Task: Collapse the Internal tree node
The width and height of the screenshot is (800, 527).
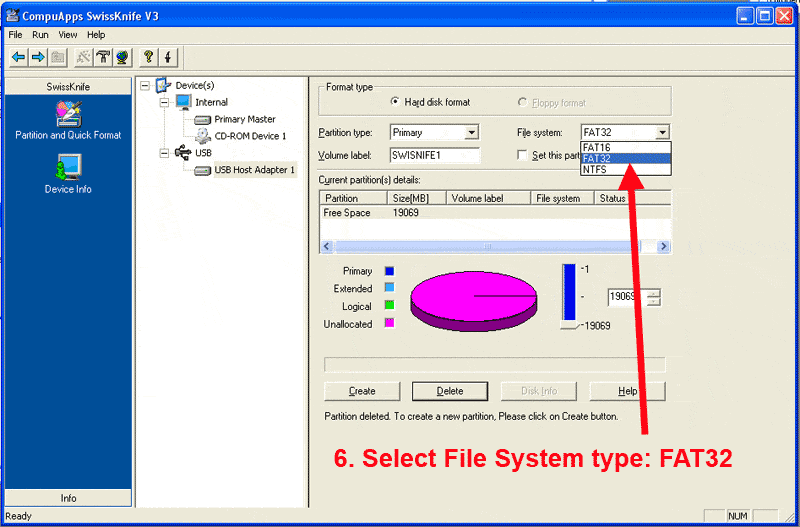Action: (164, 103)
